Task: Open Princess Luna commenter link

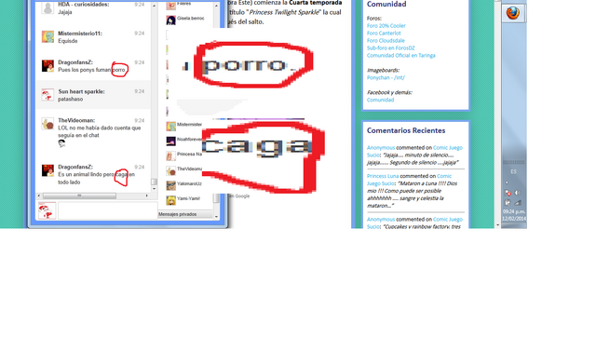Action: pos(383,176)
